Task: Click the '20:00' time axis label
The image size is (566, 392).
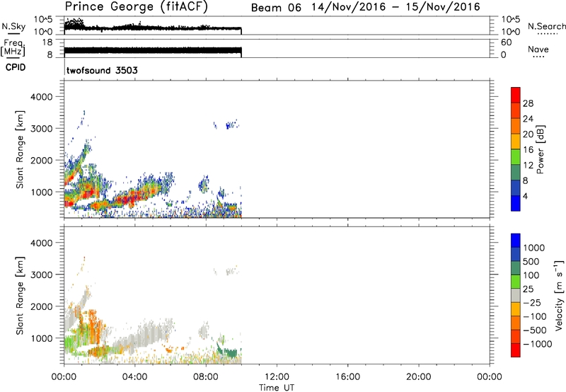Action: 419,377
